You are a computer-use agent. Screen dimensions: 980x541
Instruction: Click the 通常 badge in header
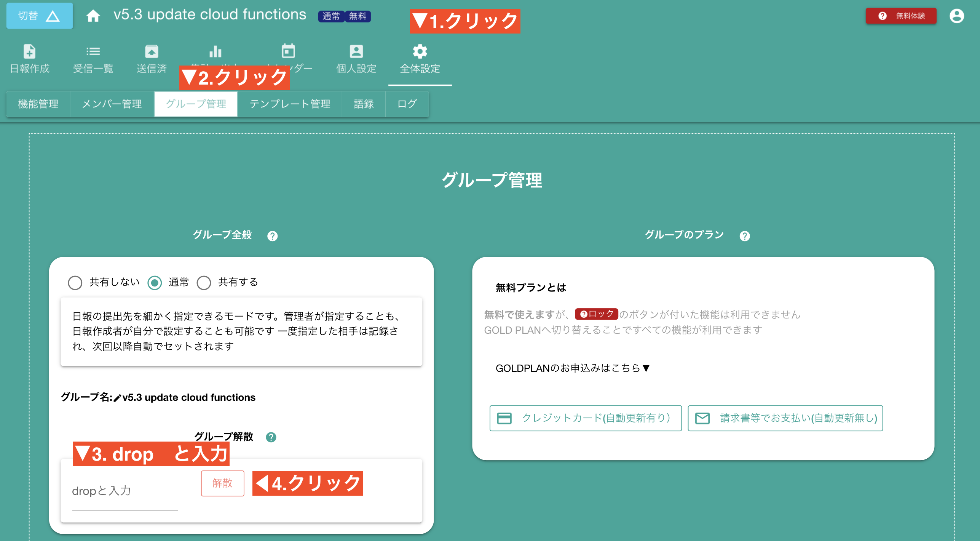click(331, 16)
